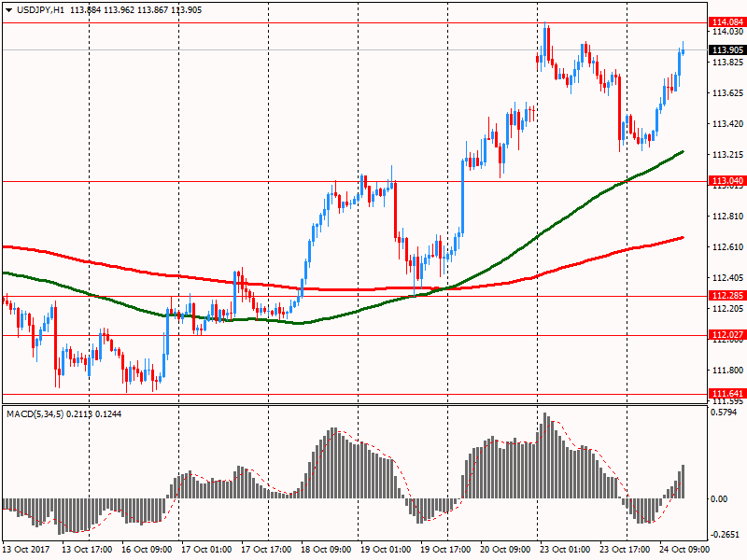Select the 112.027 horizontal level label
Image resolution: width=747 pixels, height=560 pixels.
[727, 335]
